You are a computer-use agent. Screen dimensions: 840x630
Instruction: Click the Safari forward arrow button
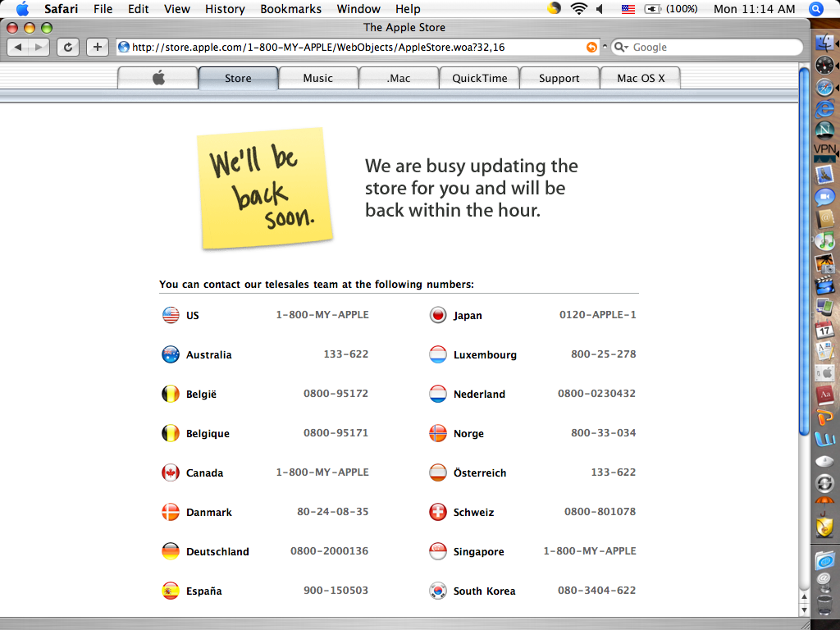(39, 47)
